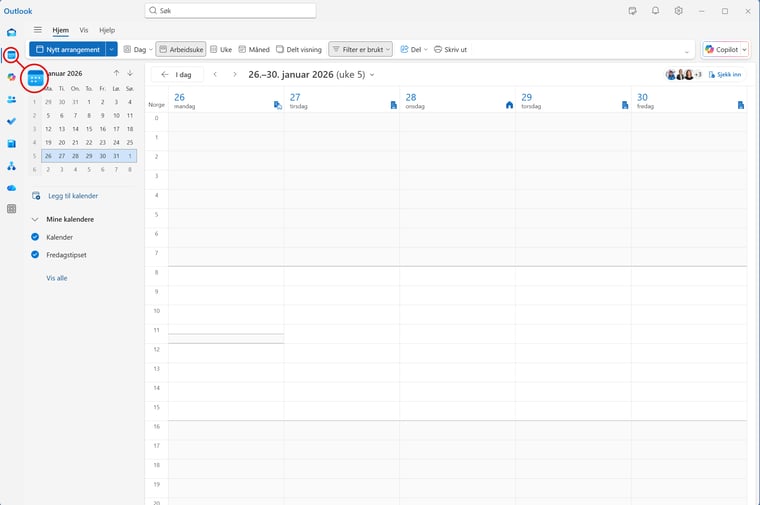Click the office location icon on fredag 30
This screenshot has height=505, width=760.
pyautogui.click(x=741, y=105)
